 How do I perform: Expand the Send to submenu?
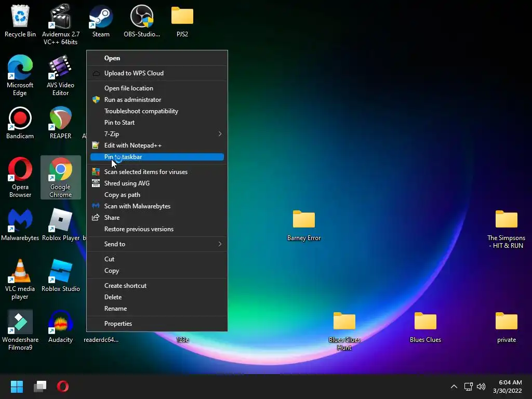(157, 244)
